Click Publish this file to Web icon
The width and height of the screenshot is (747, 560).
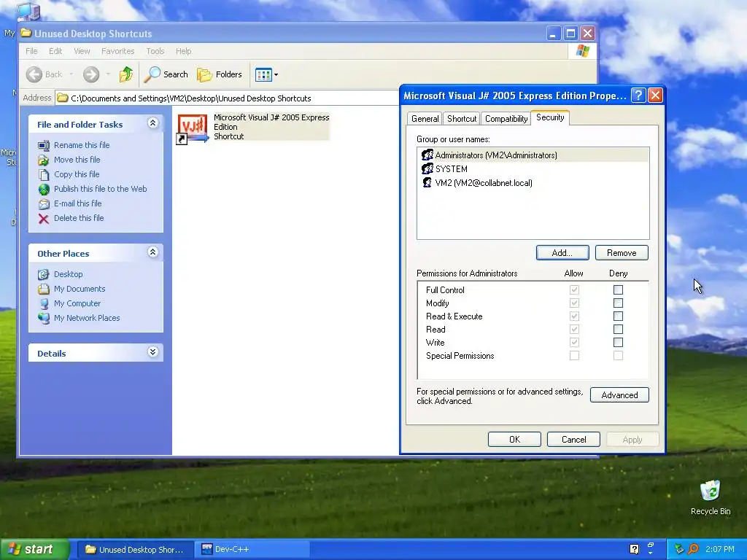pos(44,190)
